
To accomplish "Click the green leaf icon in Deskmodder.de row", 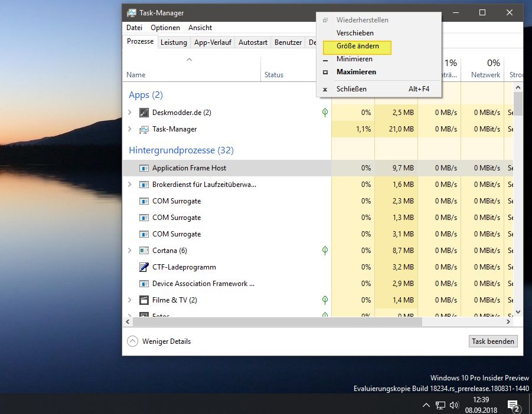I will (325, 113).
